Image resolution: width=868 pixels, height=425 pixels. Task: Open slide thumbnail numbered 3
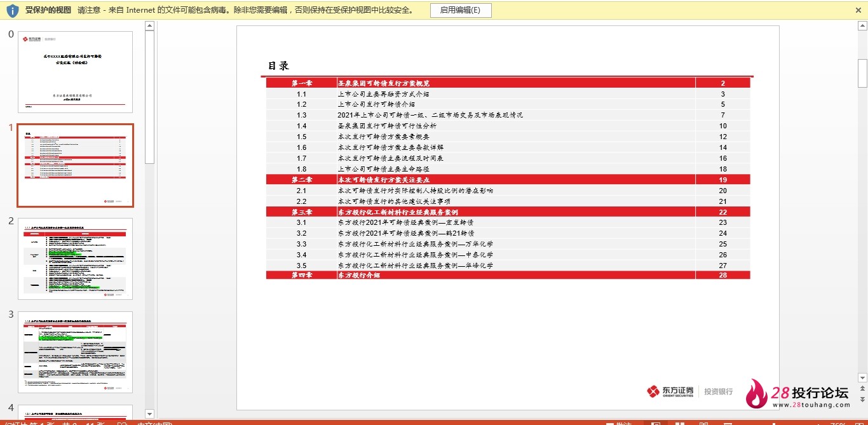tap(75, 352)
